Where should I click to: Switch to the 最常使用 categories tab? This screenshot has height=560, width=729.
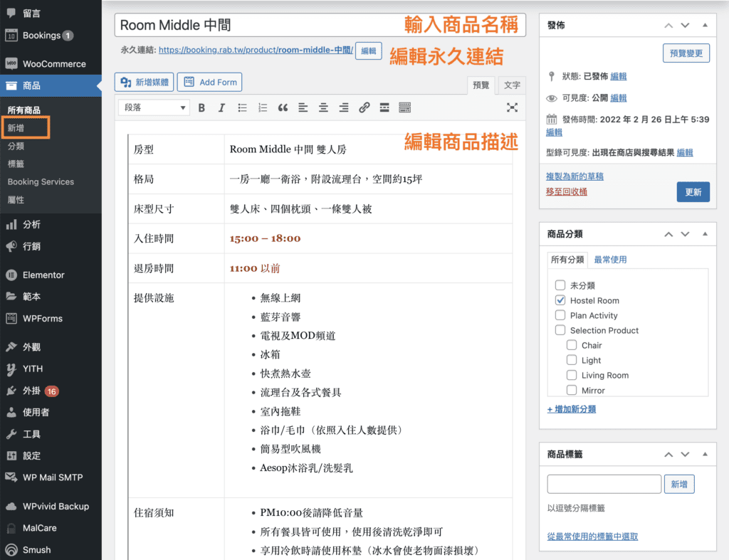coord(610,259)
